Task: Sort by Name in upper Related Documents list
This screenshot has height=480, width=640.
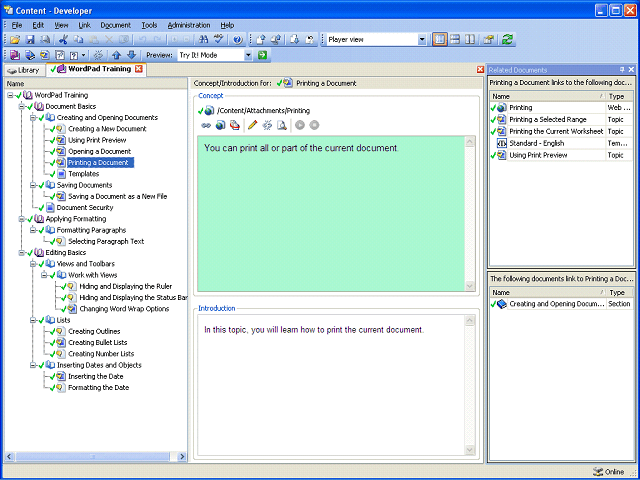Action: [548, 96]
